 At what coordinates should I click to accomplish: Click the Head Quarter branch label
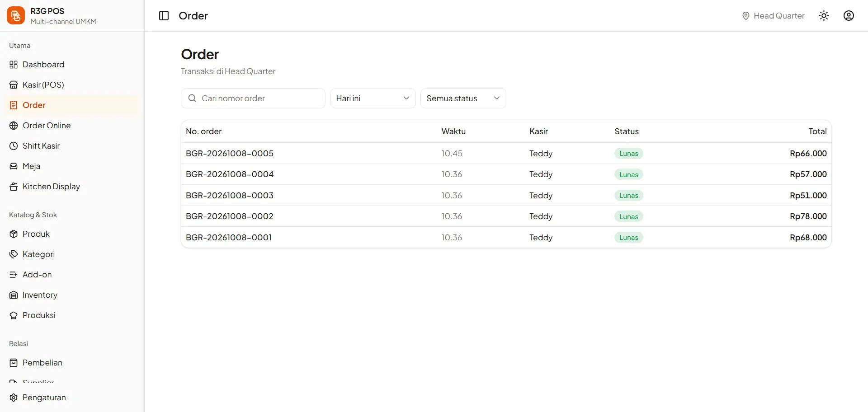pos(779,16)
